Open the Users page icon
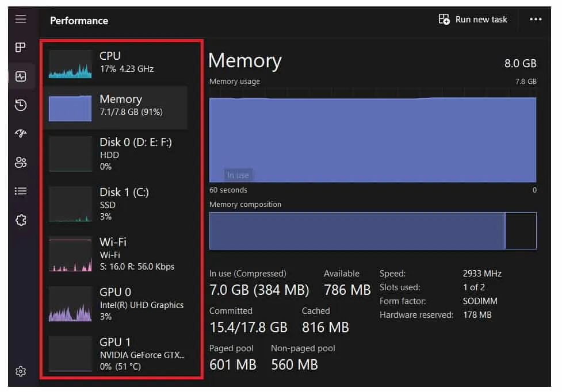 coord(21,162)
